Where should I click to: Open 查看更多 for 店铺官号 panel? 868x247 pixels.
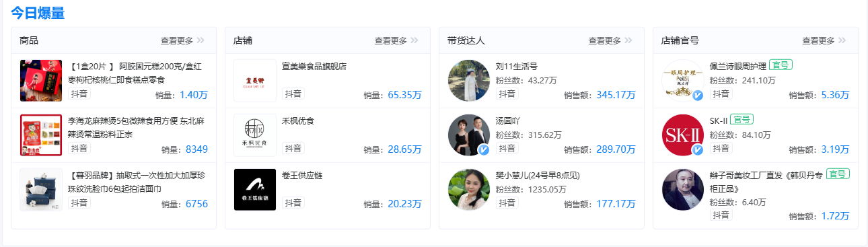[824, 40]
